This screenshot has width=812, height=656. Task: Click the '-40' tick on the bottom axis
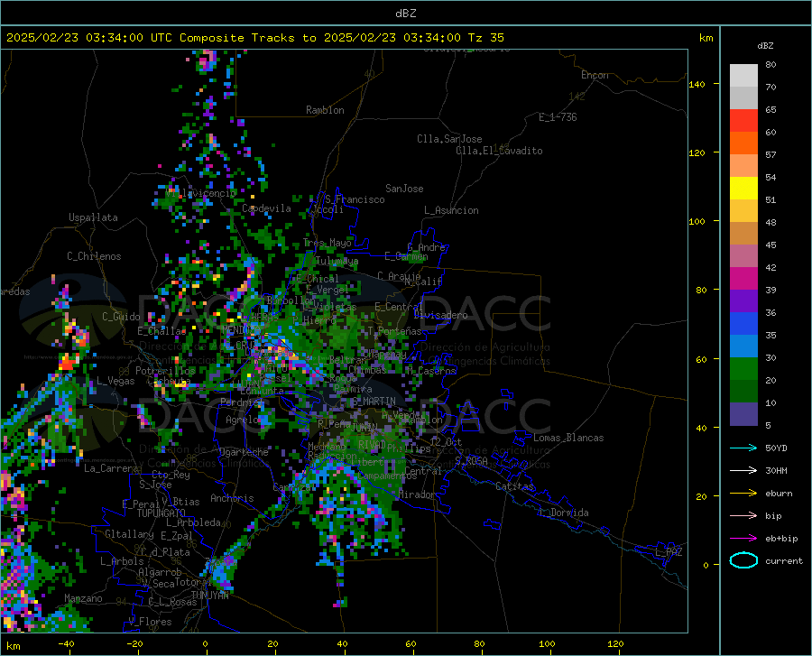[x=65, y=643]
